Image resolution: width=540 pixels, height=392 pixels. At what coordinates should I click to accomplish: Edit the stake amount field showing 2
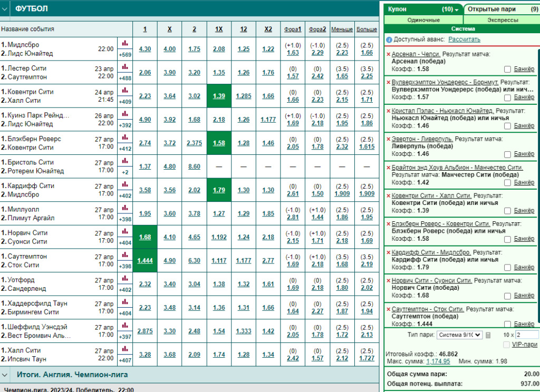click(527, 335)
